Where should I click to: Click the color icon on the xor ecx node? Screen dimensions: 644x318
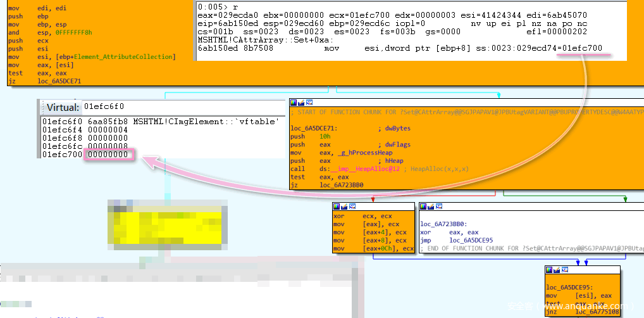coord(337,207)
